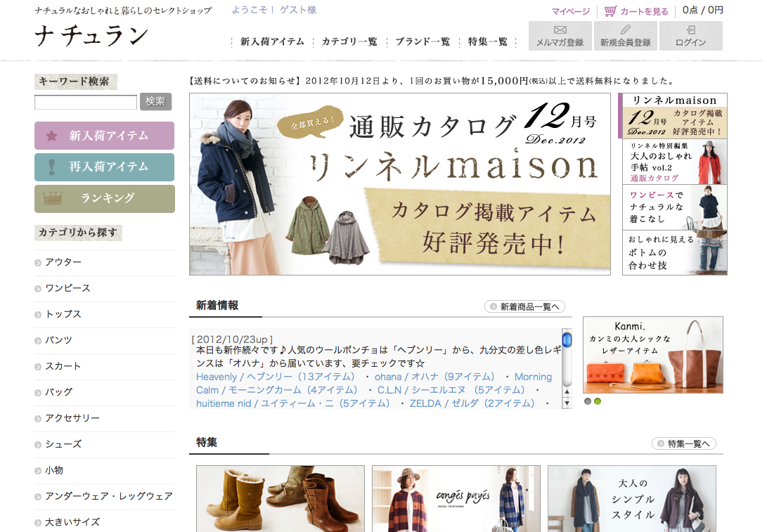Click the 送料についてのお知らせ notice text
The image size is (767, 532).
point(432,81)
